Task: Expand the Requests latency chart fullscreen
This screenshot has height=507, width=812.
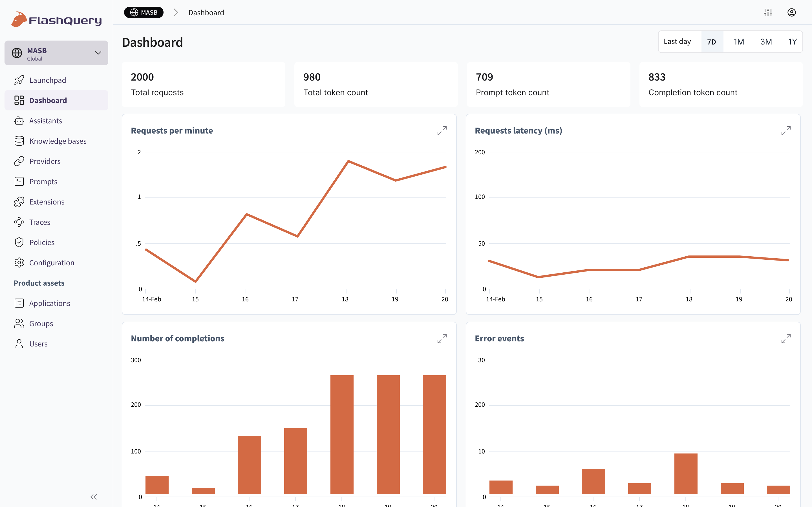Action: 785,131
